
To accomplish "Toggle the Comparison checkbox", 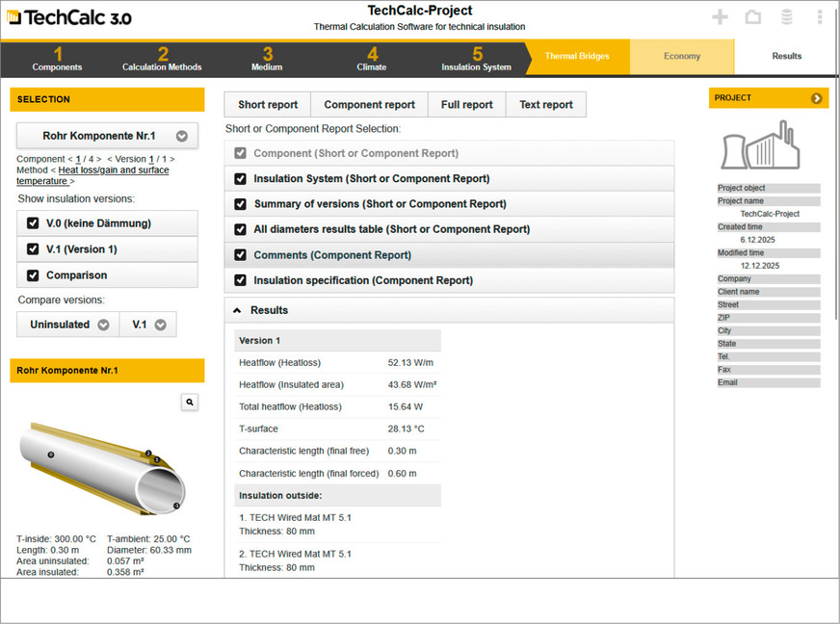I will pos(33,275).
